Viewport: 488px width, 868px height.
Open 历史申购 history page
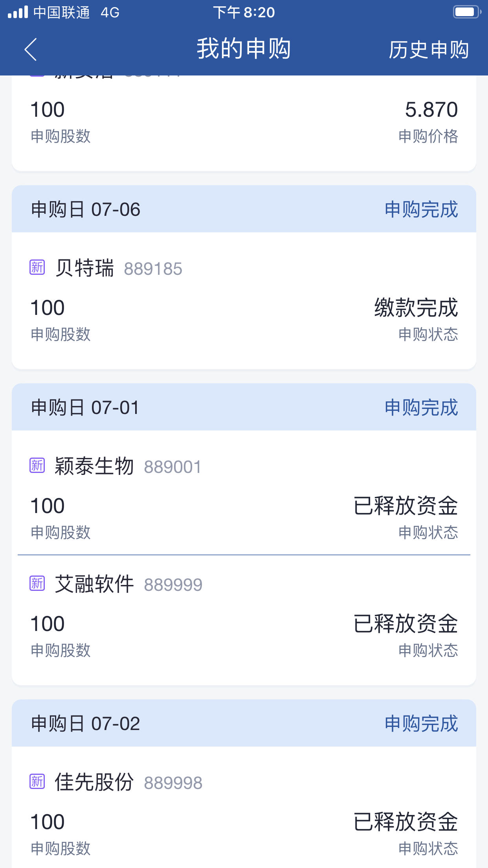click(x=428, y=50)
